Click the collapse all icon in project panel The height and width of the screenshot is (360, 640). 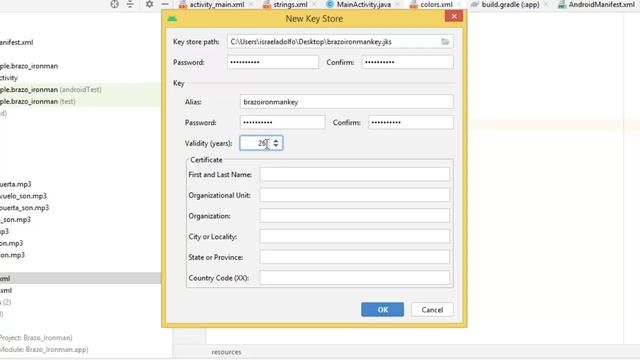[130, 4]
